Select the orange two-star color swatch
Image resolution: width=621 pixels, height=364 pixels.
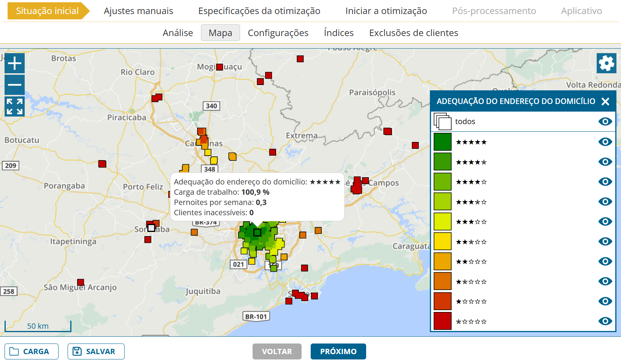[442, 262]
